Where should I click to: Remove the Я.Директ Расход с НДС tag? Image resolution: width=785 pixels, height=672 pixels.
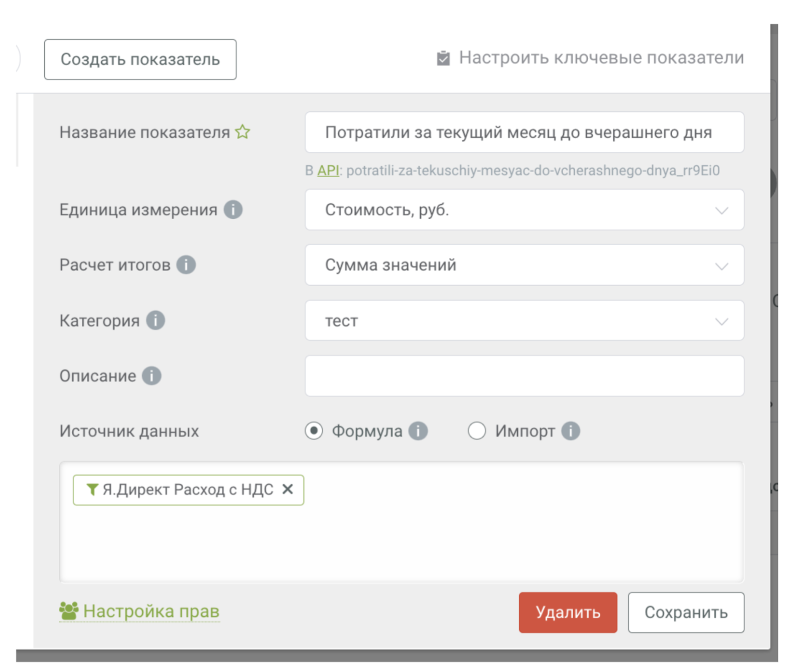click(288, 489)
